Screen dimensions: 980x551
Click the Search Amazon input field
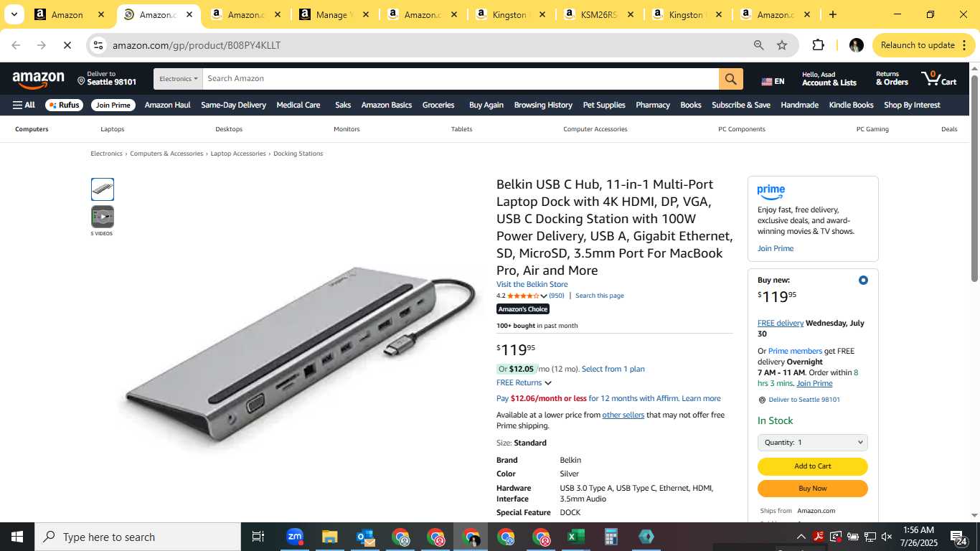point(461,79)
